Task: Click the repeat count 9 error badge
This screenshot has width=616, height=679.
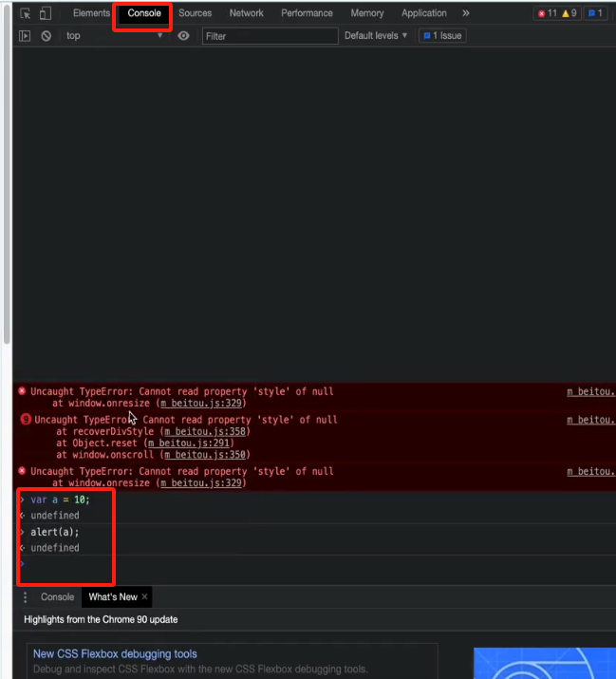Action: pos(26,419)
